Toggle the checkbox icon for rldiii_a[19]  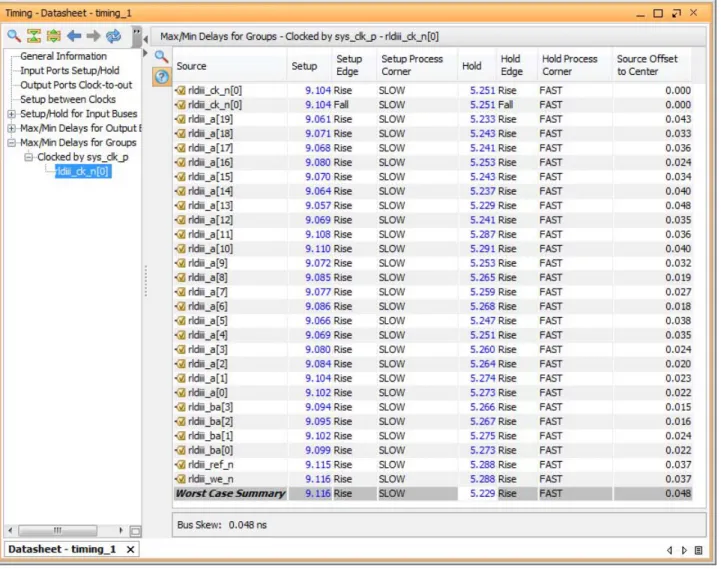coord(181,120)
